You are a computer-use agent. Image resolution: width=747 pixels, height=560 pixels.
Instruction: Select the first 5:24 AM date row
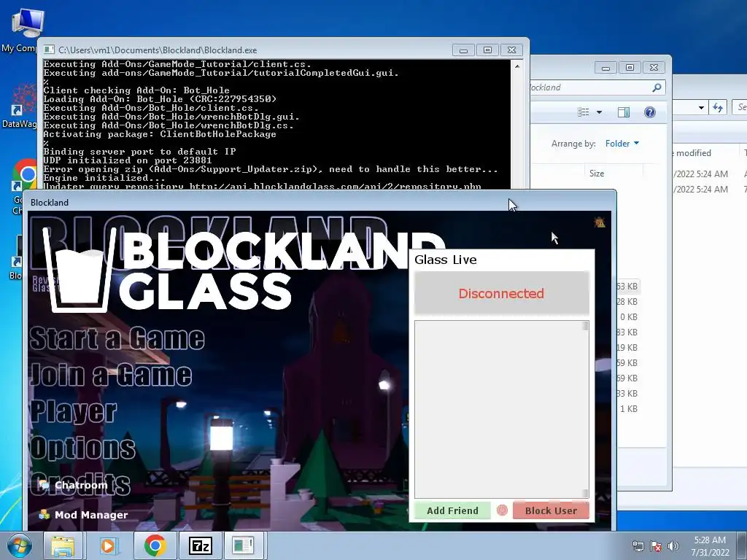pyautogui.click(x=710, y=174)
